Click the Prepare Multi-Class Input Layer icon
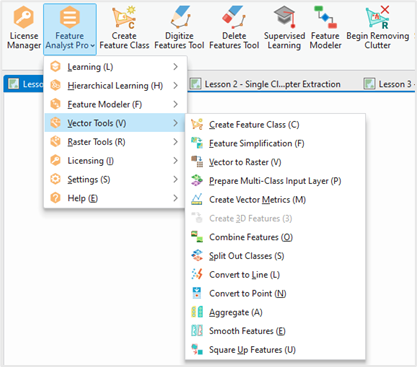Screen dimensions: 417x367 [x=197, y=181]
